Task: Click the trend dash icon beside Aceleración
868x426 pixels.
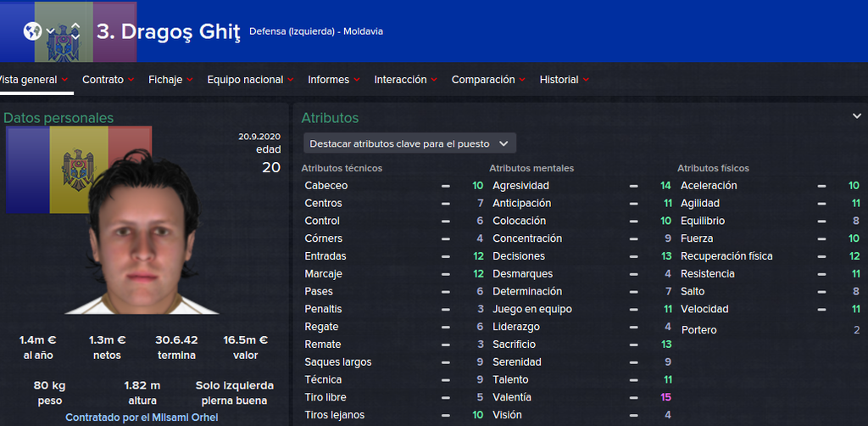Action: click(821, 186)
